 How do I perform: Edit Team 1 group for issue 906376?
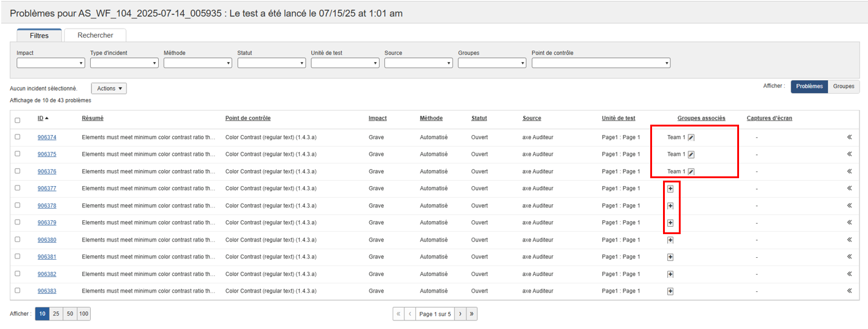pos(691,171)
